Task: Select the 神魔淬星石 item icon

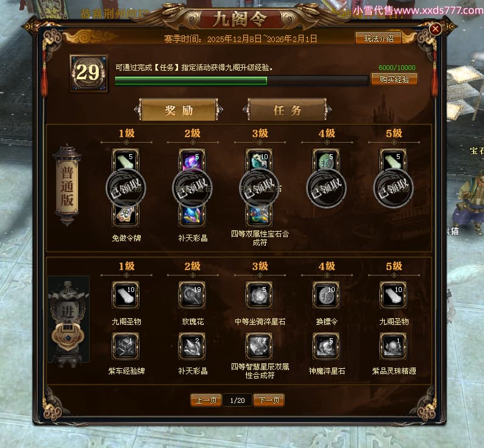Action: click(x=326, y=346)
